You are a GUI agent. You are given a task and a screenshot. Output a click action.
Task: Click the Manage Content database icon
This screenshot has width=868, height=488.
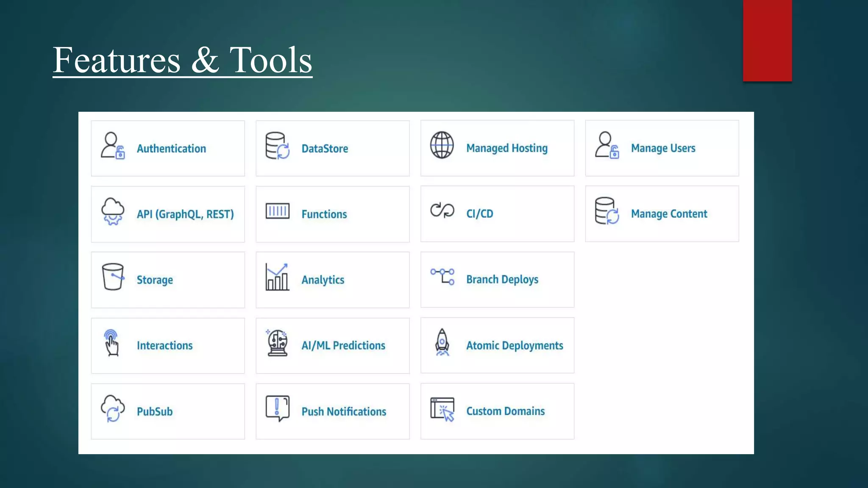click(x=607, y=211)
